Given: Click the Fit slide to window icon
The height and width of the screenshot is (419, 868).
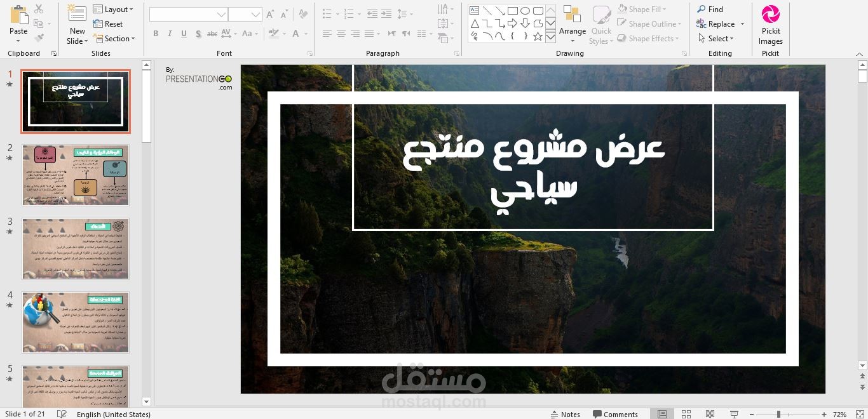Looking at the screenshot, I should 861,414.
